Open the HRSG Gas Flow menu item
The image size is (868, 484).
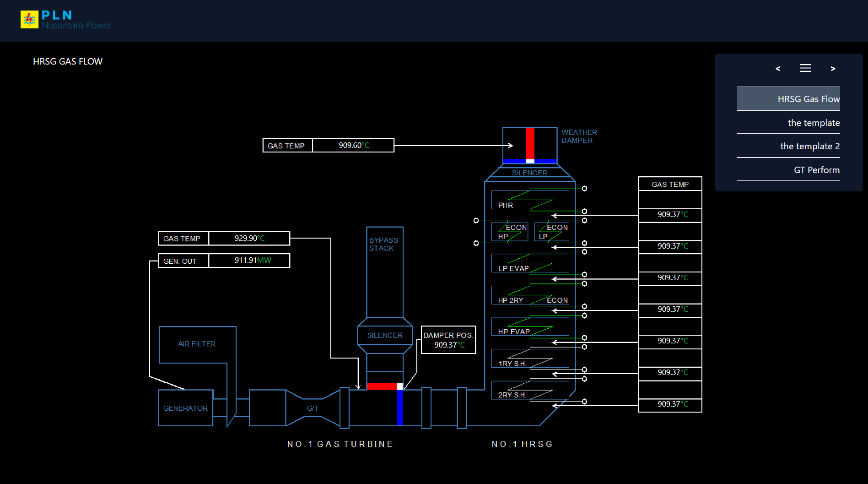click(x=788, y=99)
